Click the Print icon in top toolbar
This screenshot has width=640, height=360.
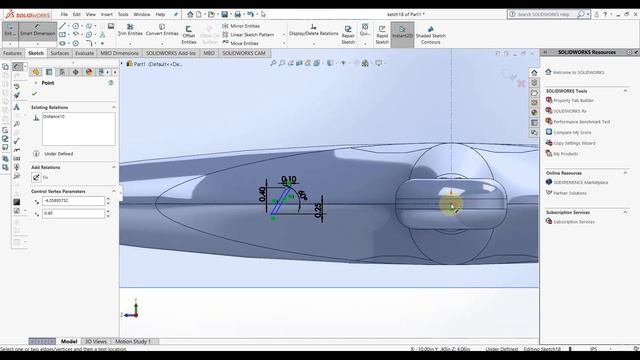[238, 14]
